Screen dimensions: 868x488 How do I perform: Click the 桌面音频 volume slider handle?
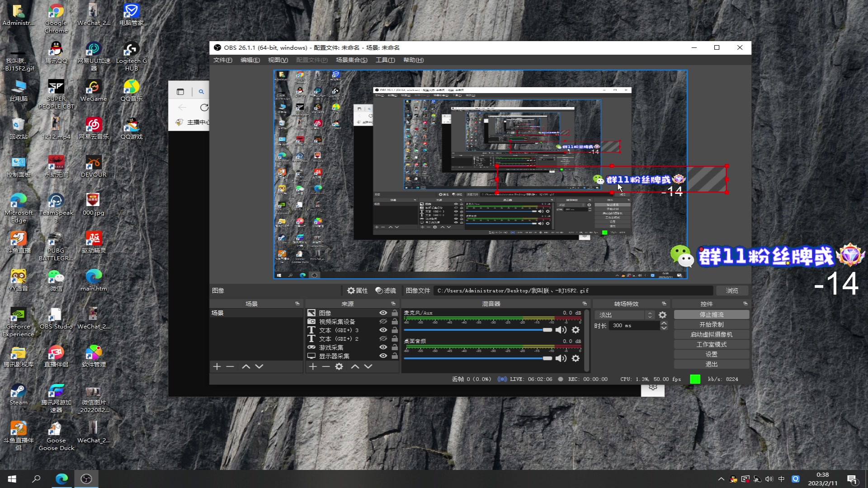pyautogui.click(x=547, y=358)
